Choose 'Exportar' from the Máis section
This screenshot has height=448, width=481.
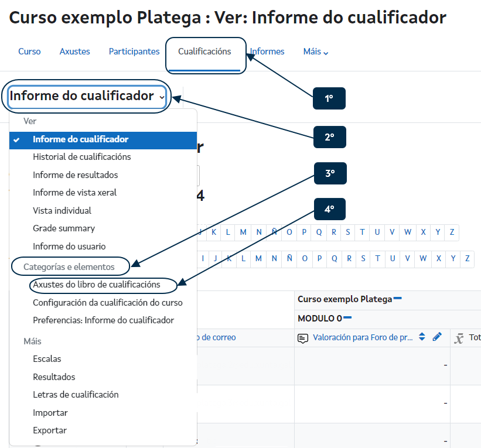[49, 430]
